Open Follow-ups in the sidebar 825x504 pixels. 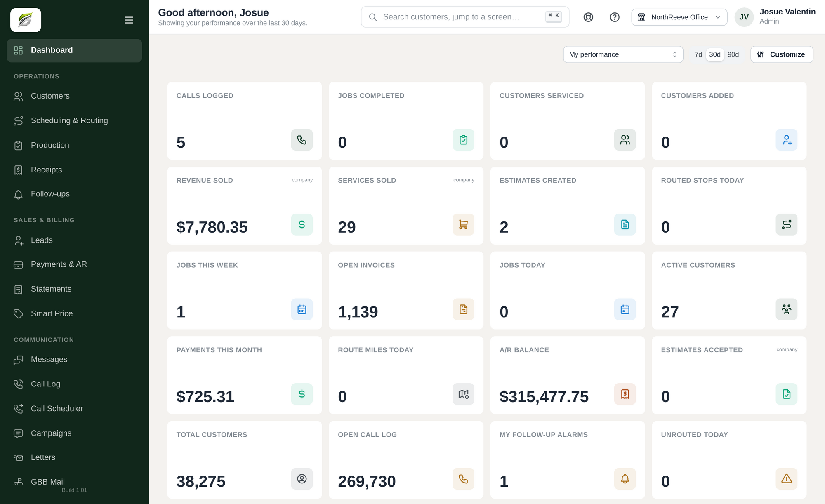pyautogui.click(x=74, y=194)
